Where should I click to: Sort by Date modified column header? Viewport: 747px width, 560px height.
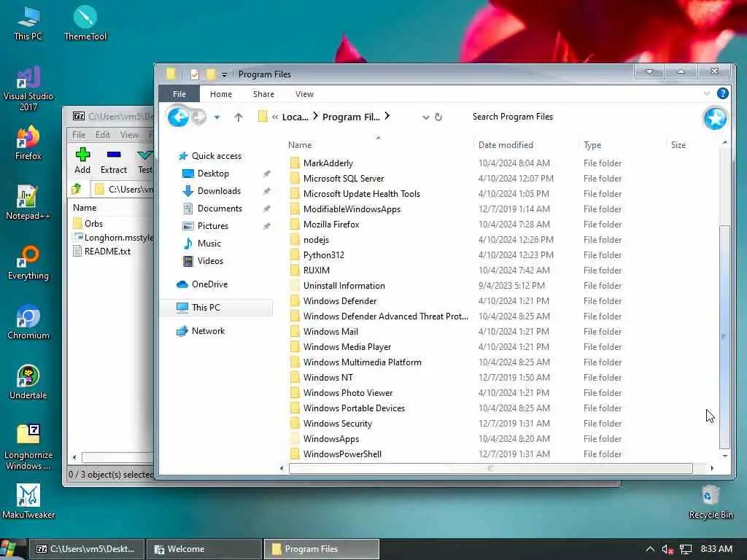click(x=506, y=145)
